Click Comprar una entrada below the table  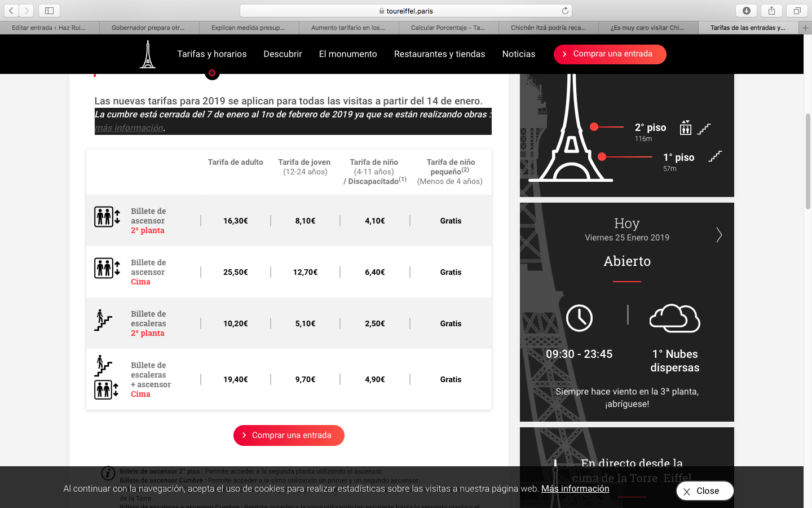click(x=289, y=435)
